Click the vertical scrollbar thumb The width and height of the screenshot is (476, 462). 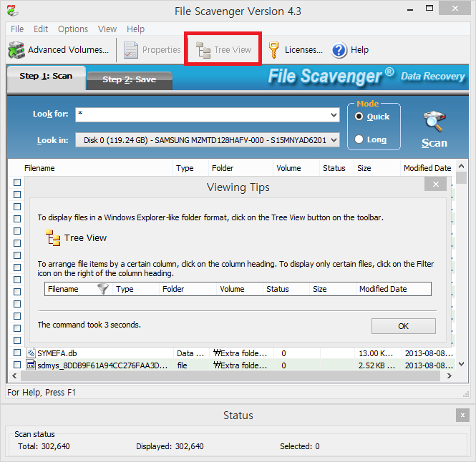point(462,178)
